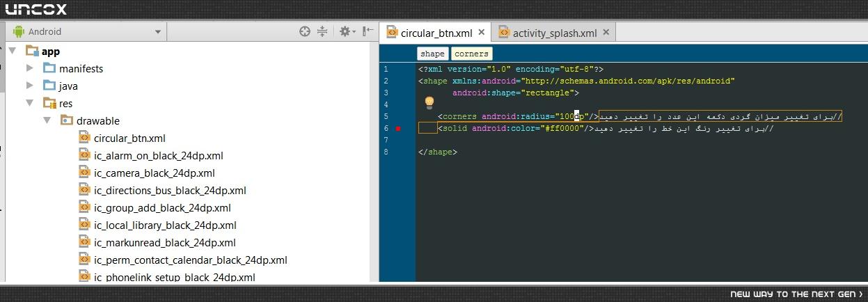The height and width of the screenshot is (302, 868).
Task: Select ic_directions_bus_black_24dp.xml file
Action: tap(170, 191)
